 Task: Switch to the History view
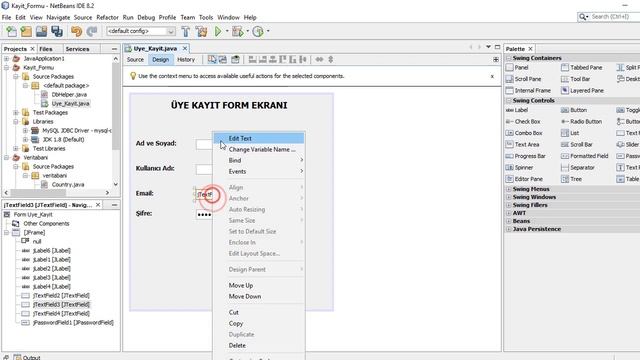[186, 60]
